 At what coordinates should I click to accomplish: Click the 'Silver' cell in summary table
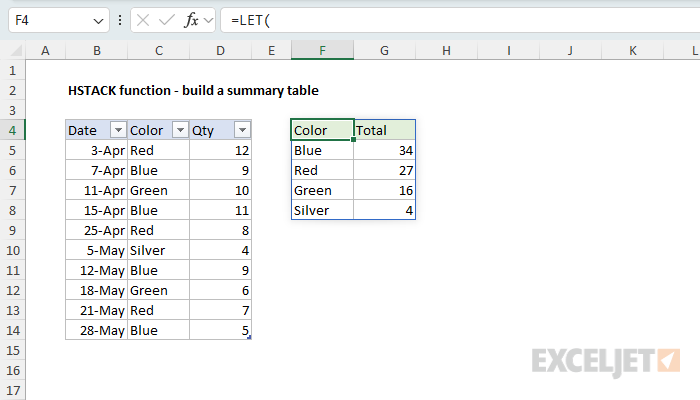(x=322, y=210)
